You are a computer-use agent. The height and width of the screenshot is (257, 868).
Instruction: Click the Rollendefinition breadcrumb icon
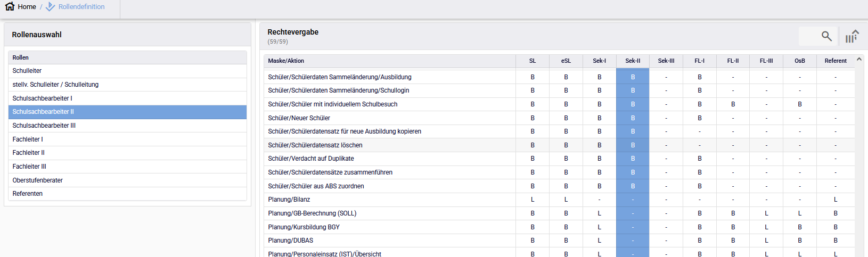50,6
